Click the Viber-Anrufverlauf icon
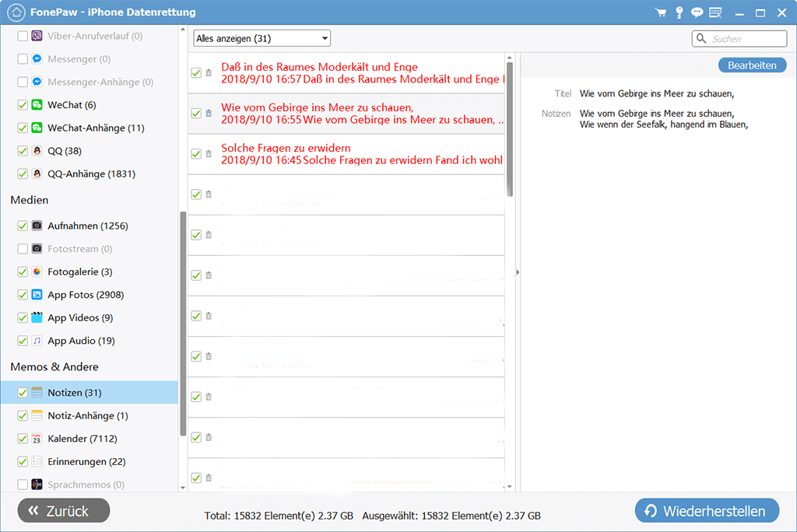Screen dimensions: 797x532 37,36
